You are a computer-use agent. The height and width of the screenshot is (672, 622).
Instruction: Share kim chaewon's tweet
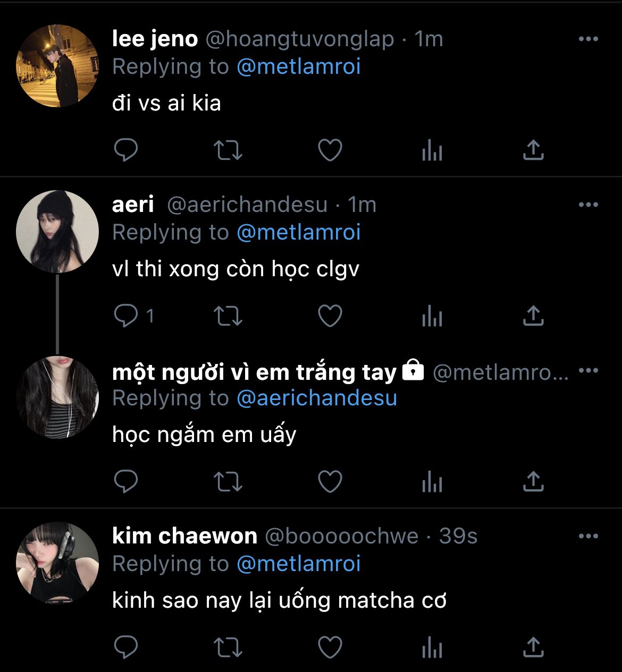click(x=533, y=648)
